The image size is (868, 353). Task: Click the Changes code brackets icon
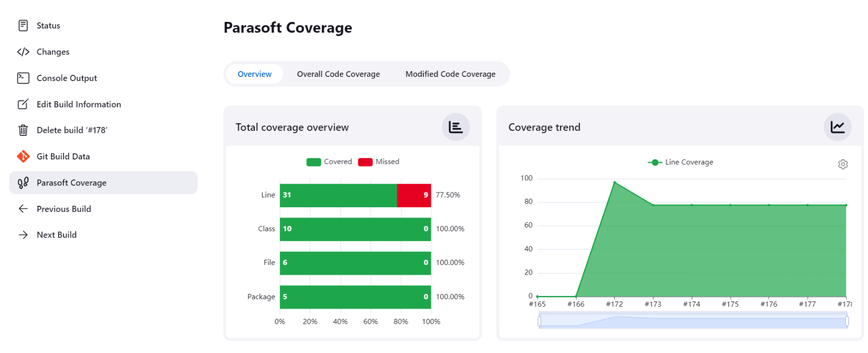click(23, 52)
